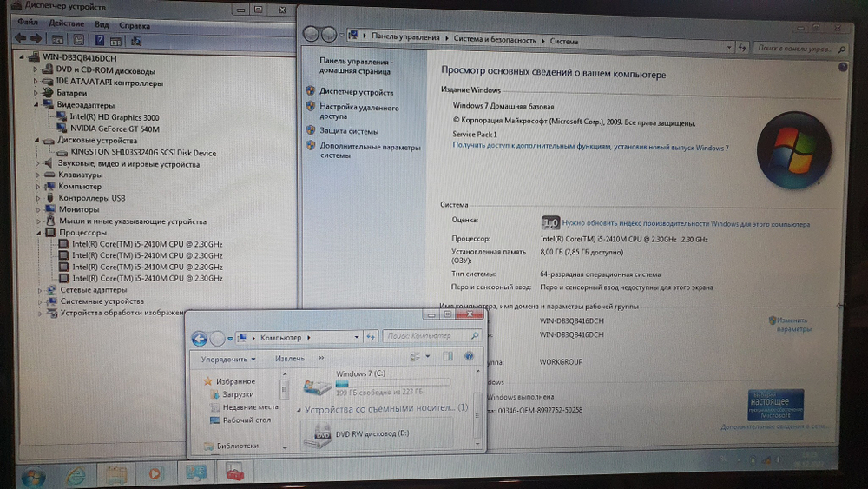This screenshot has height=489, width=868.
Task: Open address history dropdown in Computer window
Action: coord(356,337)
